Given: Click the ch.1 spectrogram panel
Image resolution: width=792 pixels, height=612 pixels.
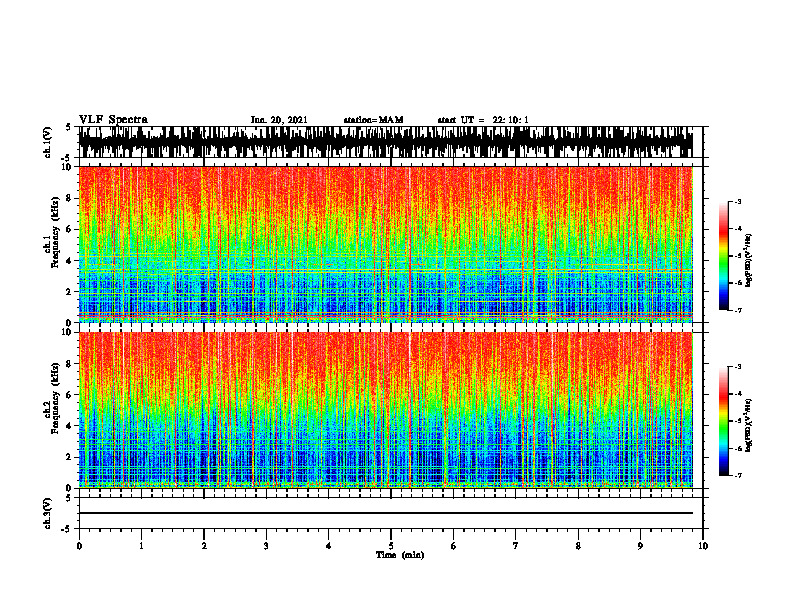Looking at the screenshot, I should coord(390,244).
